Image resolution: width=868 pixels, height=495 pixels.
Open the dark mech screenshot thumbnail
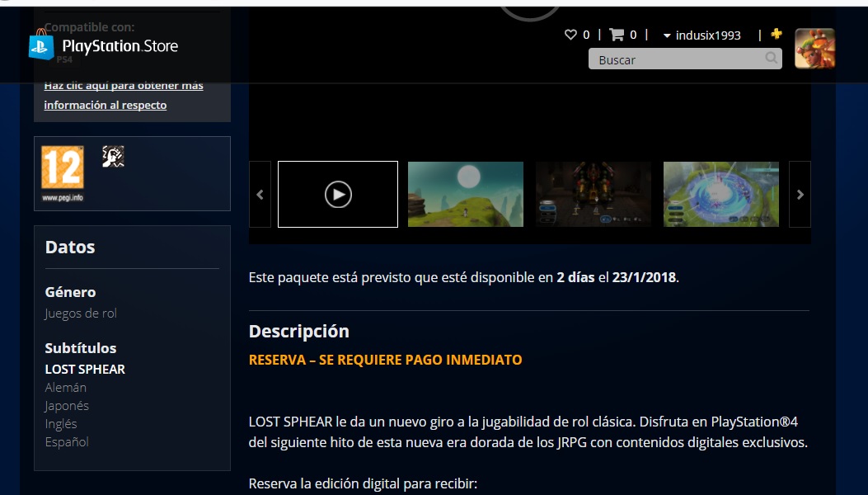(594, 195)
